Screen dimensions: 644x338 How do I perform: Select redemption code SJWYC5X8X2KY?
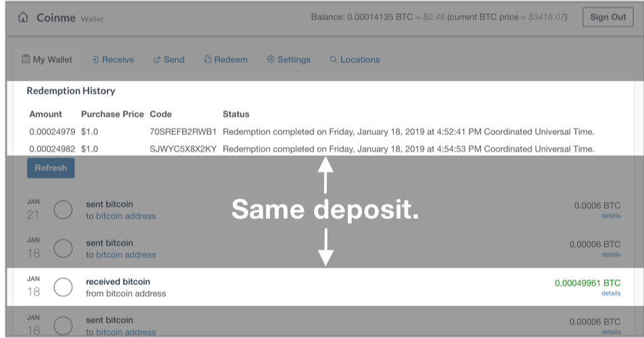click(183, 149)
